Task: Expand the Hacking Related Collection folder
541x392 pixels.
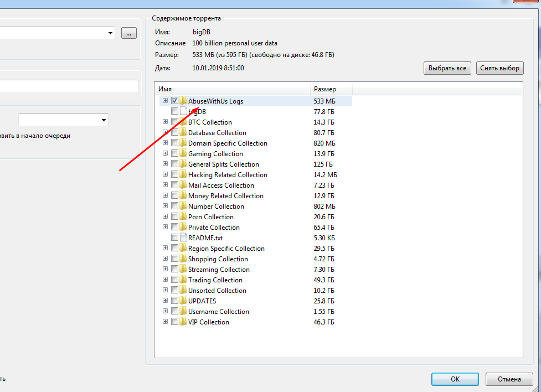Action: (x=165, y=175)
